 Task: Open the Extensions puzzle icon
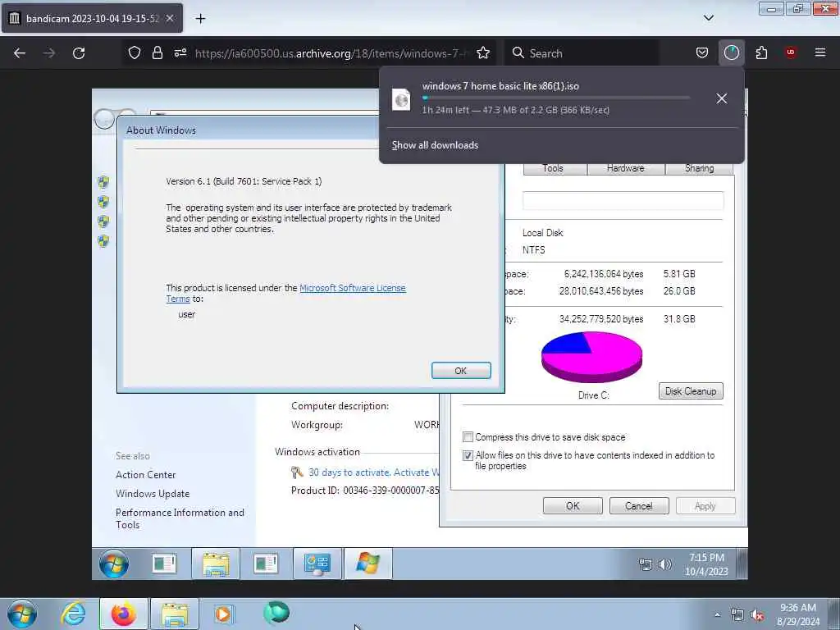coord(761,52)
